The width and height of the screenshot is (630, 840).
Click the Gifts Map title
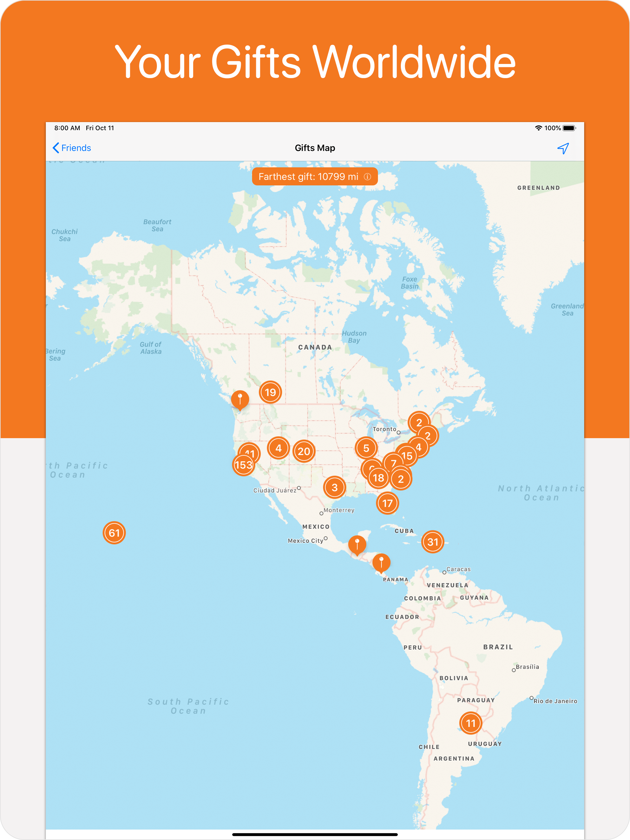[x=315, y=148]
